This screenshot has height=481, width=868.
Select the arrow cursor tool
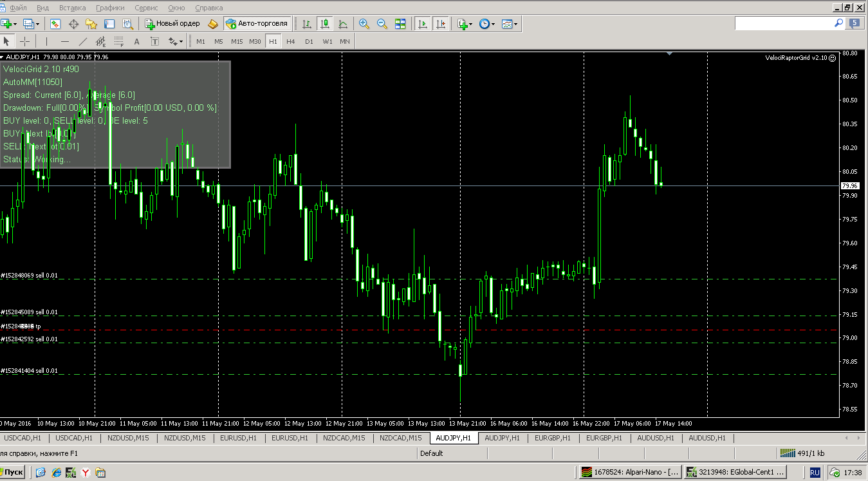(x=7, y=41)
